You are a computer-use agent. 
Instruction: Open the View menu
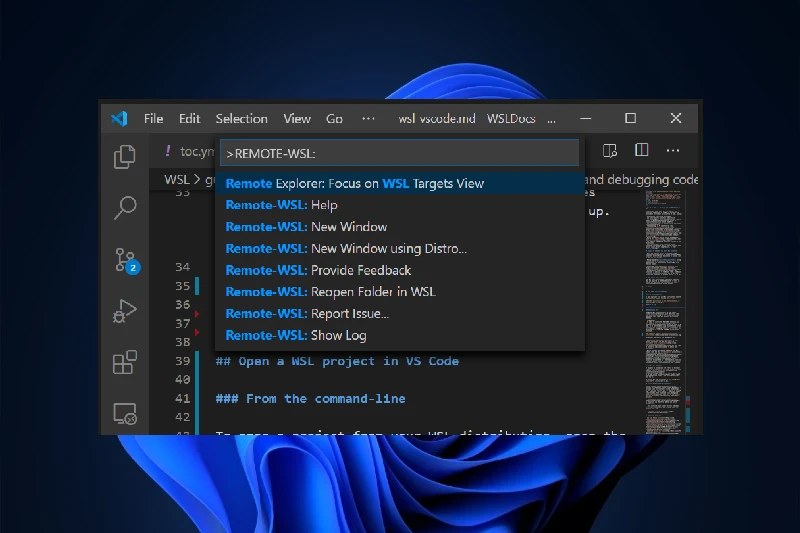(297, 119)
